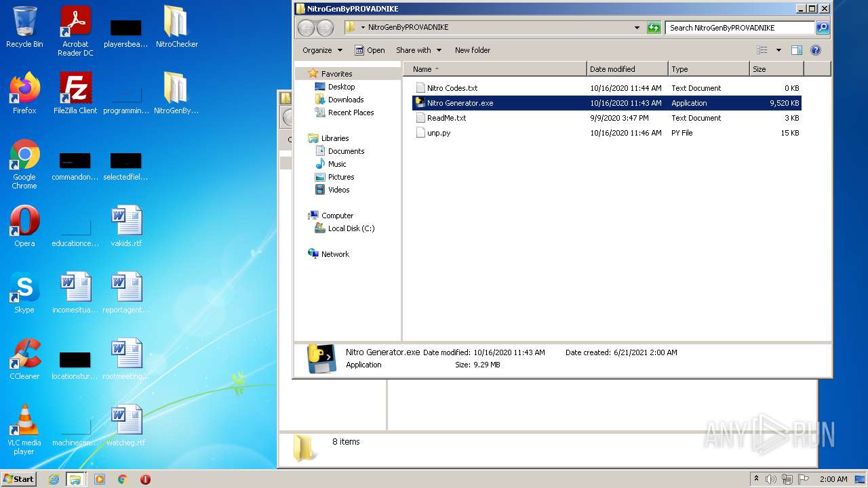Click Opera icon in the taskbar
The width and height of the screenshot is (868, 488).
[145, 479]
